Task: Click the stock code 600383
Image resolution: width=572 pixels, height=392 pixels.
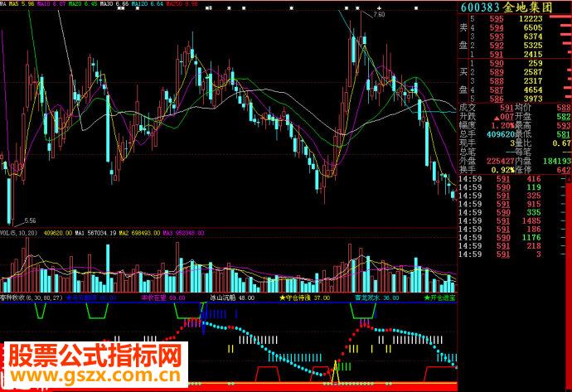Action: (481, 7)
